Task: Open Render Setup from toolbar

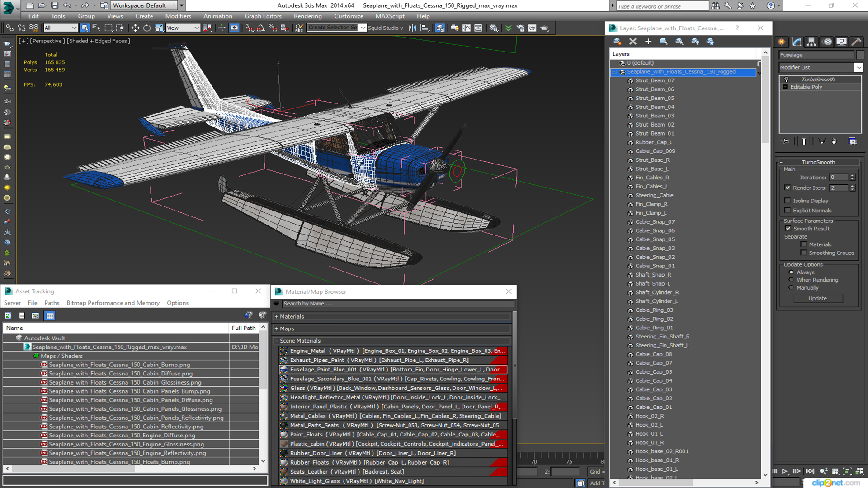Action: click(x=520, y=28)
